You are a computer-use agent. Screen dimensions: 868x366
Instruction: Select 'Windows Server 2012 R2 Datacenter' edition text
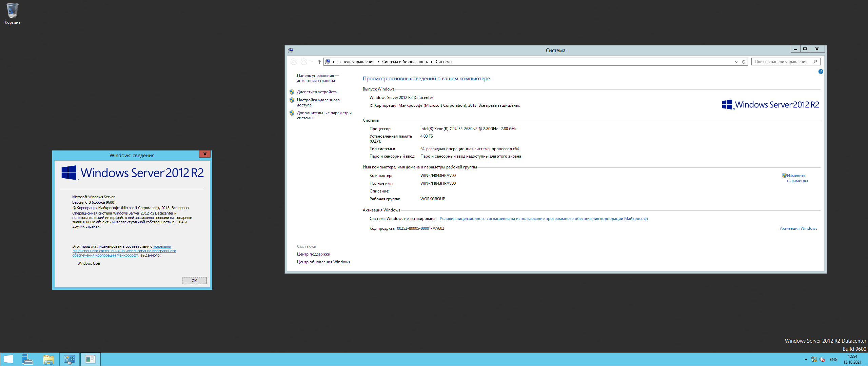pos(401,98)
